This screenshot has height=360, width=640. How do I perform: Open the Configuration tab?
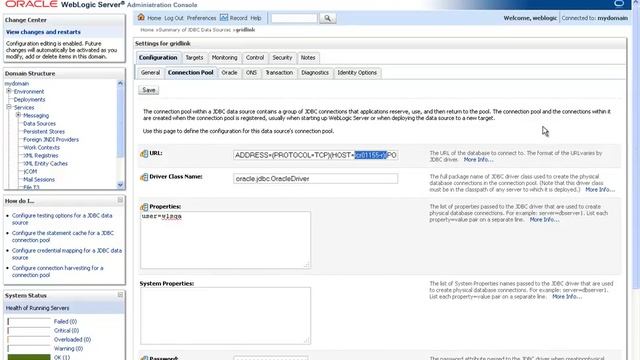tap(158, 58)
